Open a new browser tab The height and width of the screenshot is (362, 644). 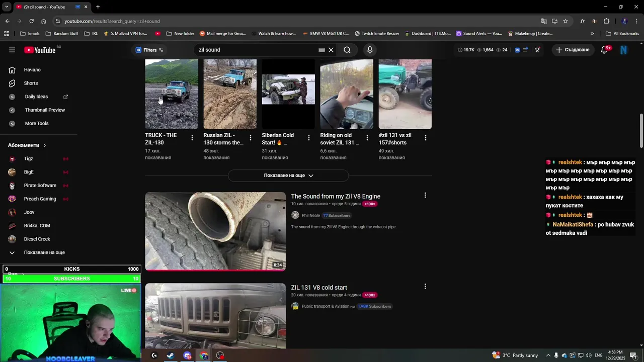click(x=98, y=7)
